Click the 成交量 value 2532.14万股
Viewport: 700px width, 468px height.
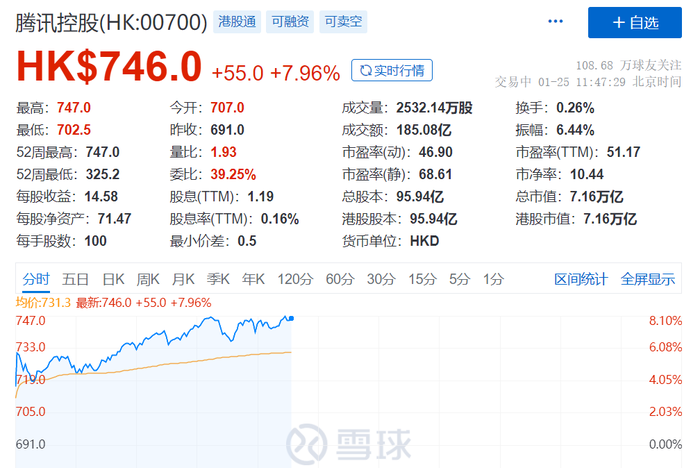click(x=434, y=108)
